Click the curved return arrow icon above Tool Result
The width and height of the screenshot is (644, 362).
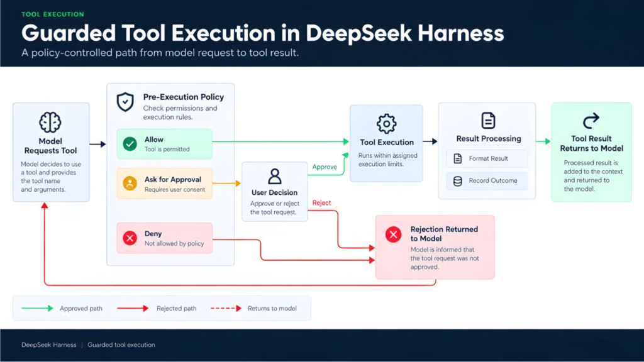(x=591, y=121)
